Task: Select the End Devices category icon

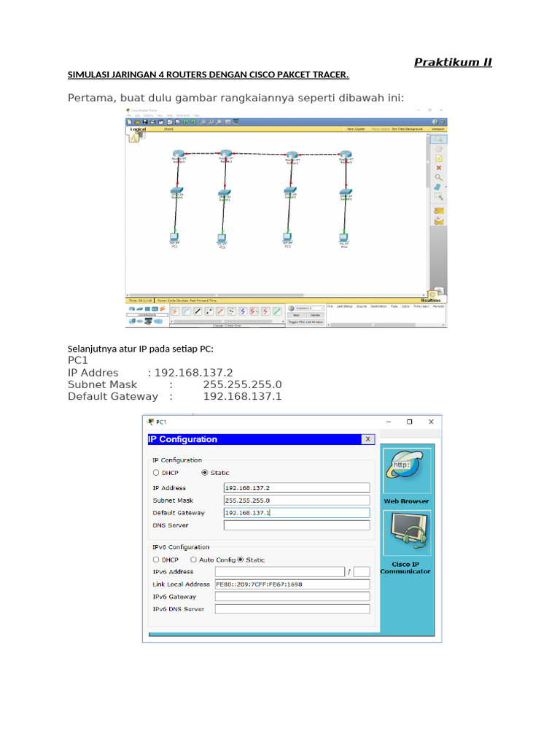Action: [133, 322]
